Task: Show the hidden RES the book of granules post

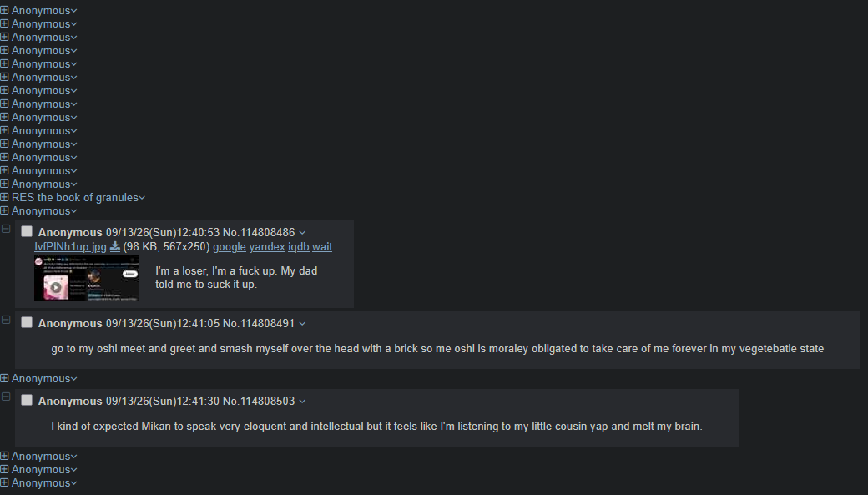Action: click(x=4, y=197)
